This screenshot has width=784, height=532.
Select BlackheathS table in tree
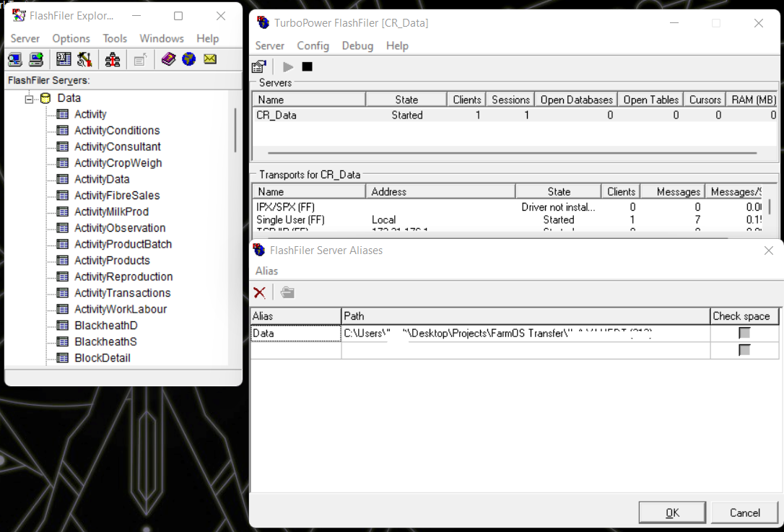pyautogui.click(x=105, y=341)
